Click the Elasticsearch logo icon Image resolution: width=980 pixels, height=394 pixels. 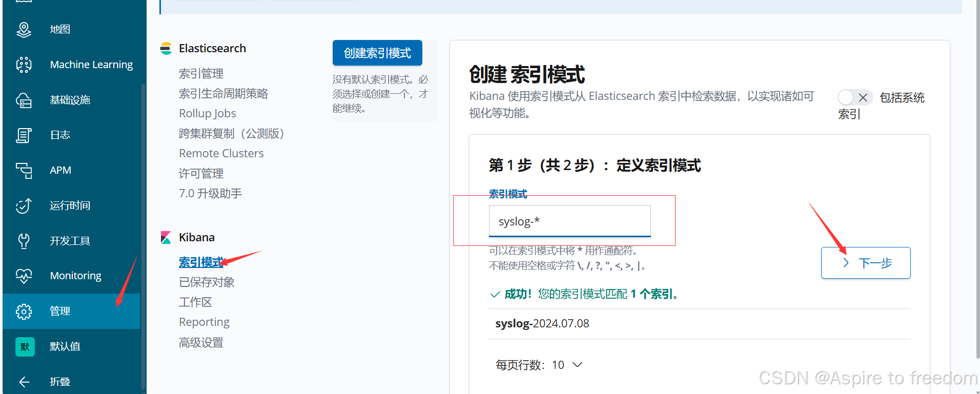point(166,49)
